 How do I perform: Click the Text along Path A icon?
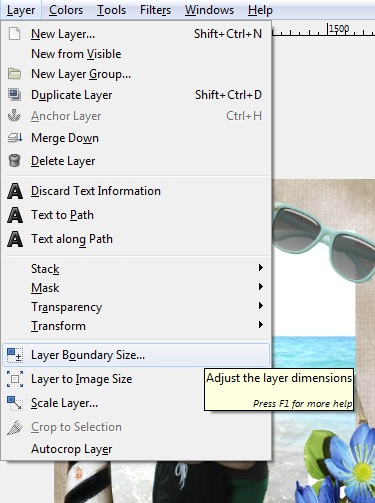15,239
